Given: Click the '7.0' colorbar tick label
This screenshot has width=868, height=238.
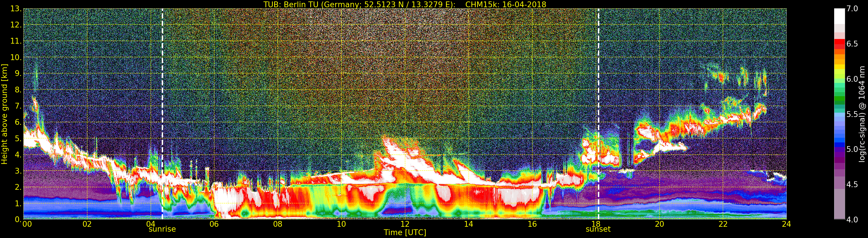Looking at the screenshot, I should click(x=852, y=8).
